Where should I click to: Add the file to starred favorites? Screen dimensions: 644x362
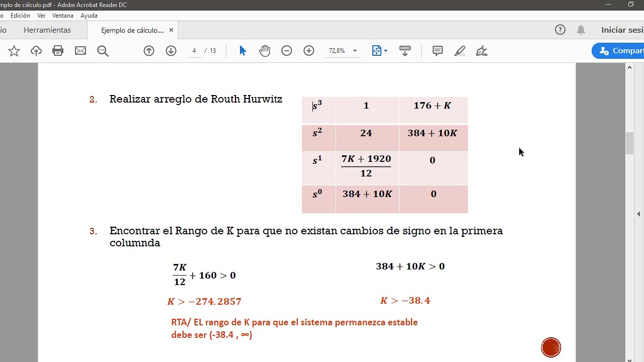[x=14, y=51]
